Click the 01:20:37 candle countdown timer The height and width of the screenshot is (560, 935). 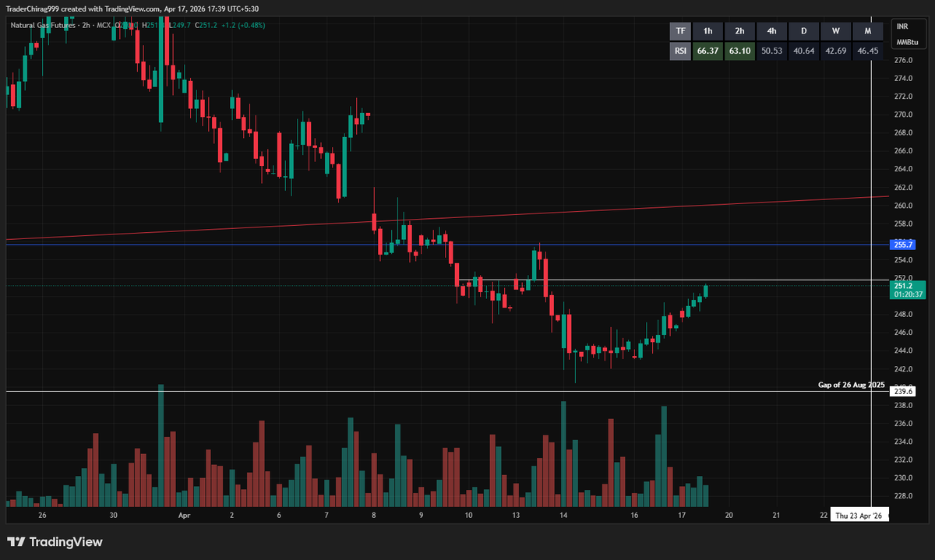pos(909,294)
